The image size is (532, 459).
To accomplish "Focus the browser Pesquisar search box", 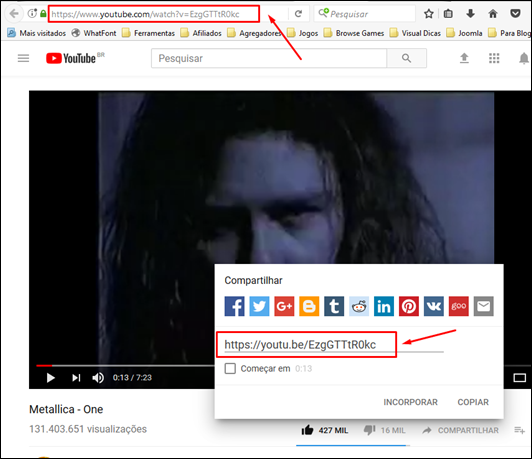I will click(364, 14).
